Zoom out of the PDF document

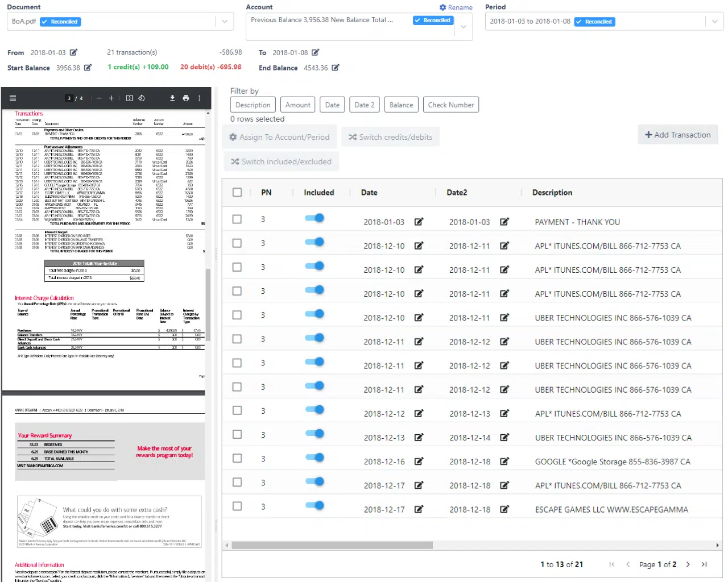(x=99, y=98)
